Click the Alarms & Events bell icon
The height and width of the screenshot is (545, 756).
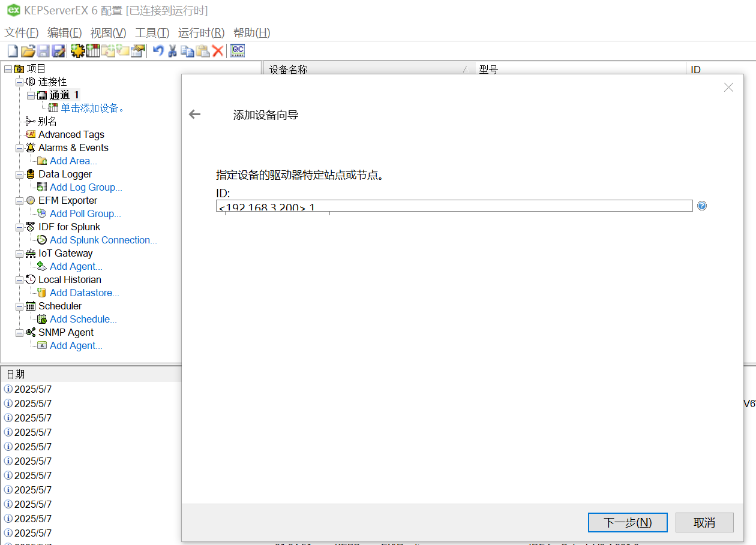pyautogui.click(x=31, y=147)
